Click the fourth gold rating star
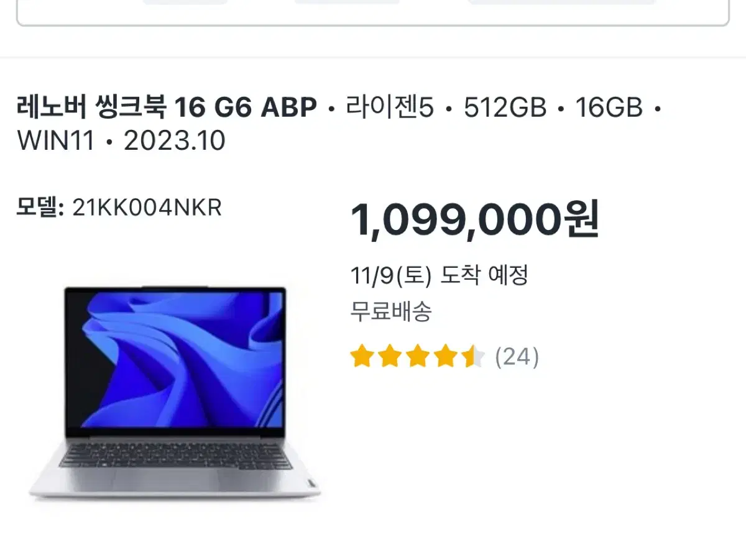Image resolution: width=746 pixels, height=560 pixels. point(445,357)
